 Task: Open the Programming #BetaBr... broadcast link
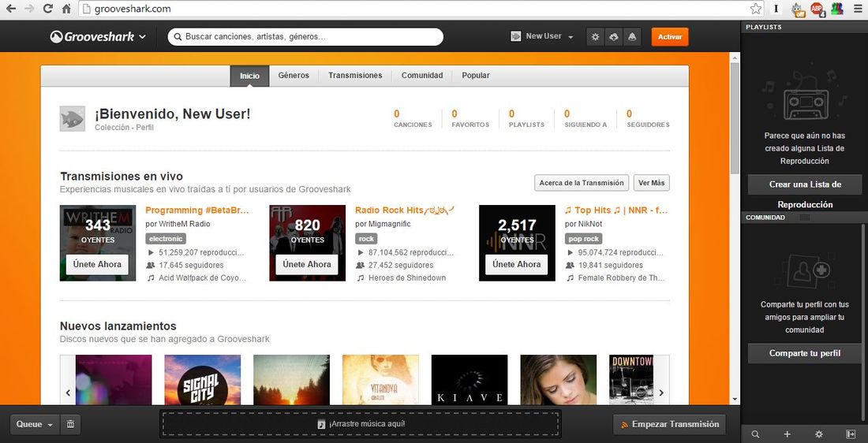(x=197, y=210)
